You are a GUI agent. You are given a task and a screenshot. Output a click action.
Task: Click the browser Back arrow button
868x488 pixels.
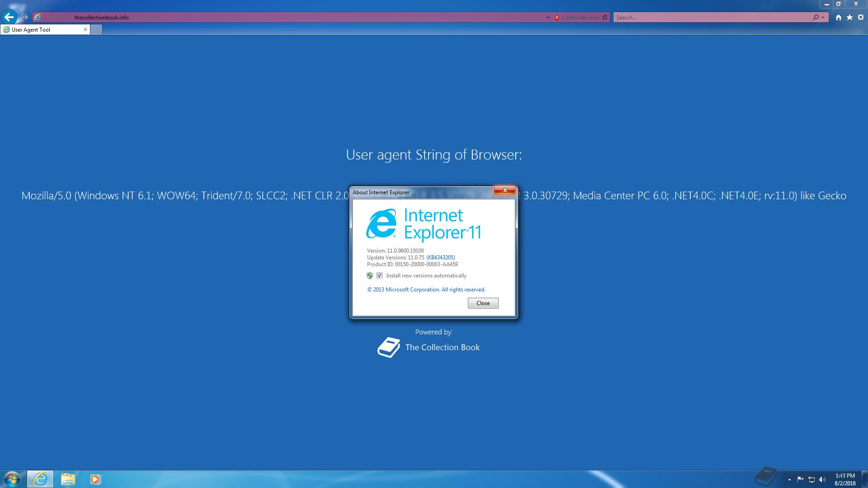pyautogui.click(x=9, y=17)
